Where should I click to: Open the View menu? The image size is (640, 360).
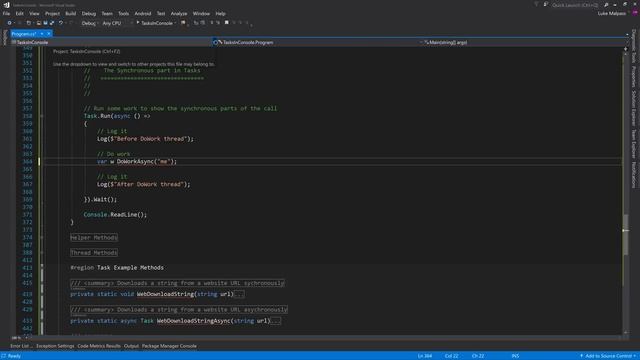coord(34,13)
